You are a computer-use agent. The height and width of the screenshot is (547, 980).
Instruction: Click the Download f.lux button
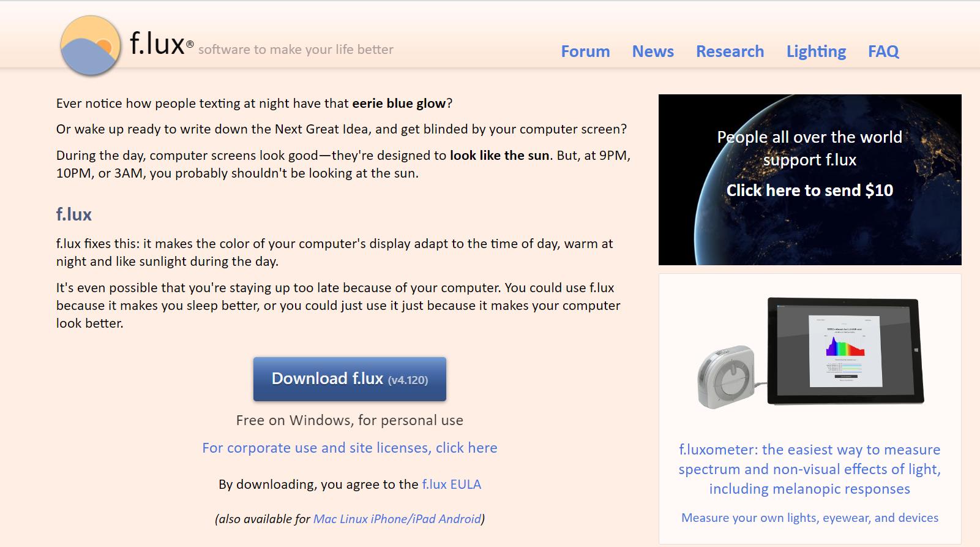click(350, 379)
